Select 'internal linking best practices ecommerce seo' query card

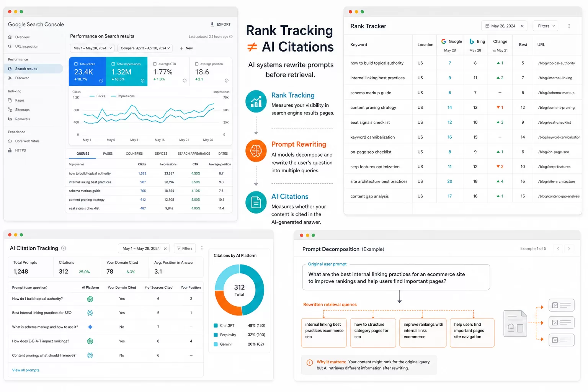pyautogui.click(x=324, y=333)
